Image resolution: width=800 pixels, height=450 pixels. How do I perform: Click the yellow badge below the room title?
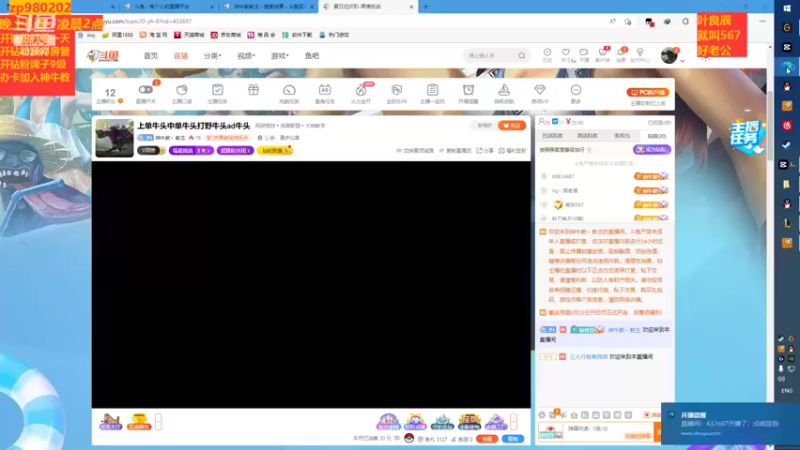(274, 151)
